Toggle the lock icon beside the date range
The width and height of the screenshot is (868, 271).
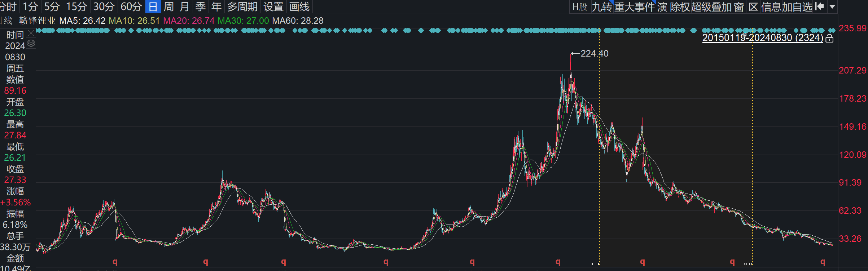(829, 38)
